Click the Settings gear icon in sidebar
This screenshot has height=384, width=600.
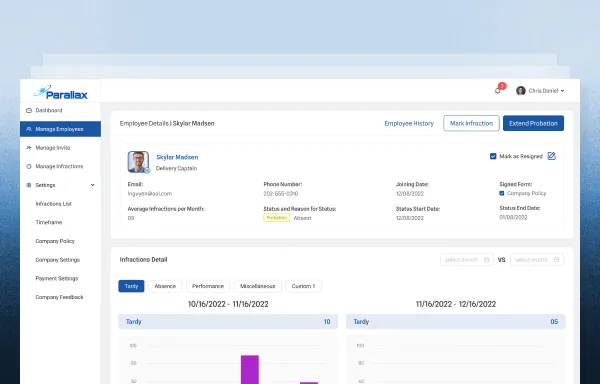click(x=29, y=185)
